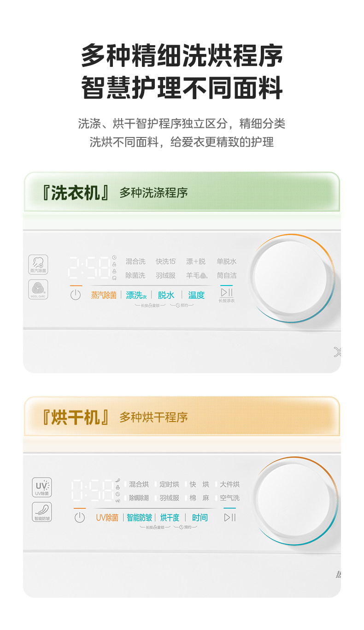Select the 空气洗 dryer program
364x630 pixels.
(x=229, y=498)
